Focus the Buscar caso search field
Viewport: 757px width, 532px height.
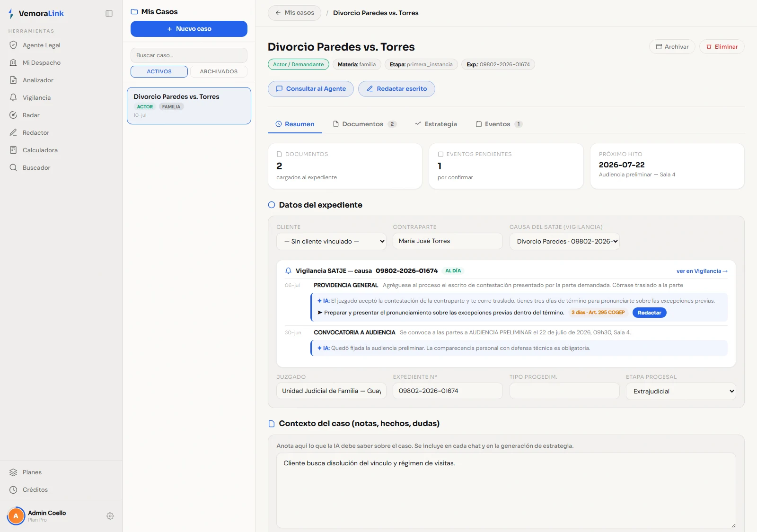pos(189,55)
